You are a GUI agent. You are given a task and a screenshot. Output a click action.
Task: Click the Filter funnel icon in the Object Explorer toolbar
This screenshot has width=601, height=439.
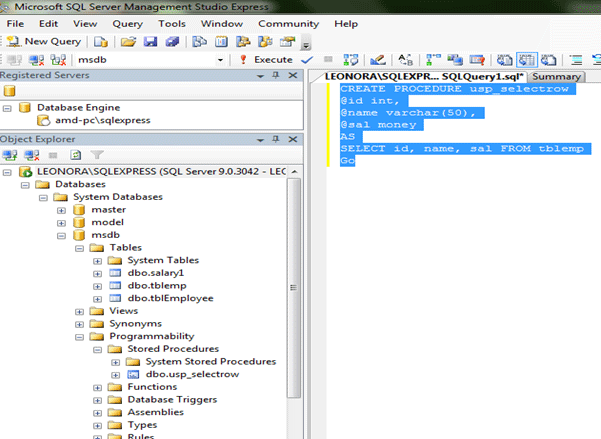pyautogui.click(x=97, y=155)
